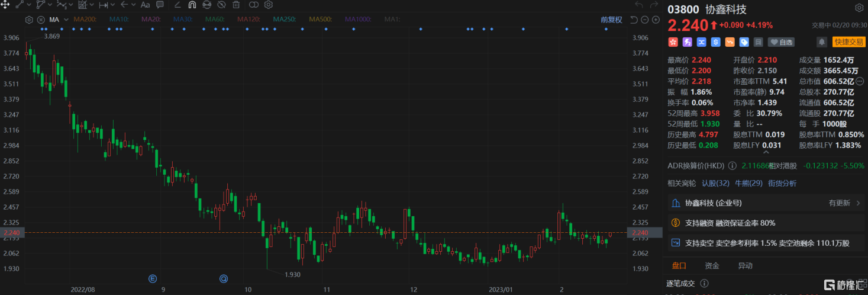The width and height of the screenshot is (868, 295).
Task: Click the blue price tag icon
Action: tap(744, 42)
